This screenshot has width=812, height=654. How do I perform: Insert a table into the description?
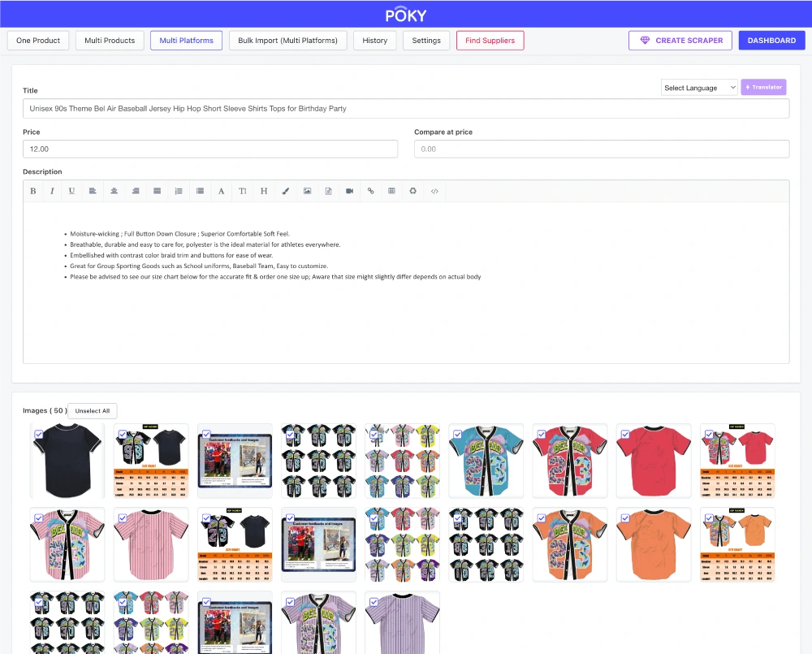click(x=391, y=191)
